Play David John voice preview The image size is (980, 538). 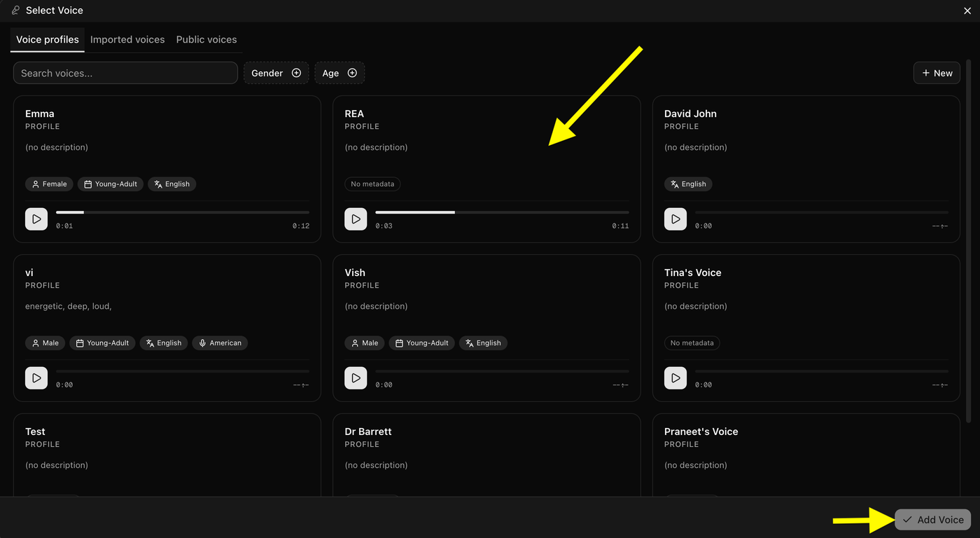pyautogui.click(x=675, y=219)
